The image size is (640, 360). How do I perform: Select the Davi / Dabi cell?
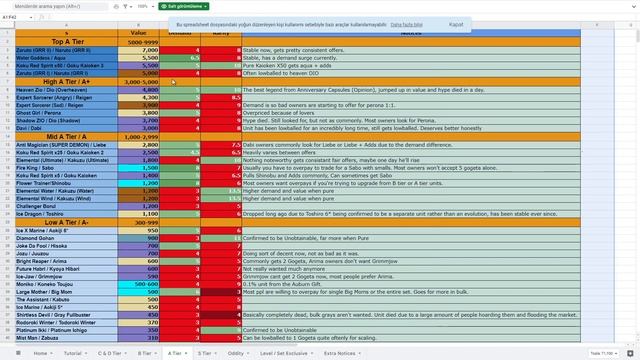[67, 128]
